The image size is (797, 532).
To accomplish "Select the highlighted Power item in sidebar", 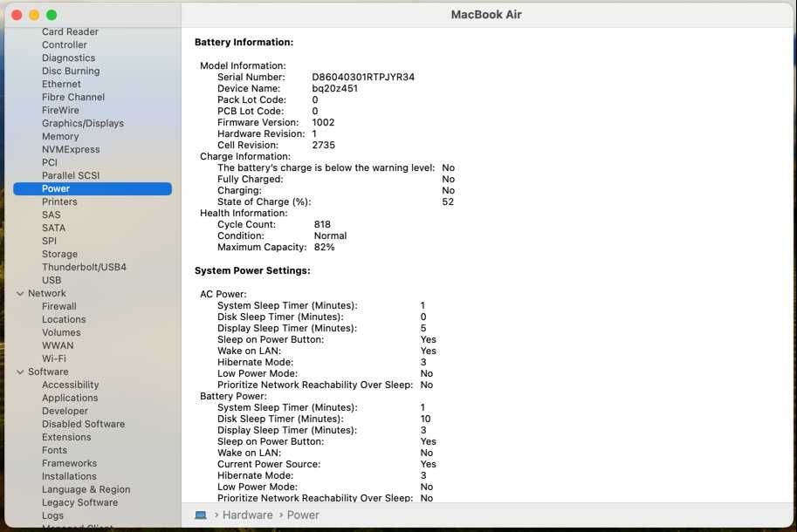I will [x=93, y=189].
